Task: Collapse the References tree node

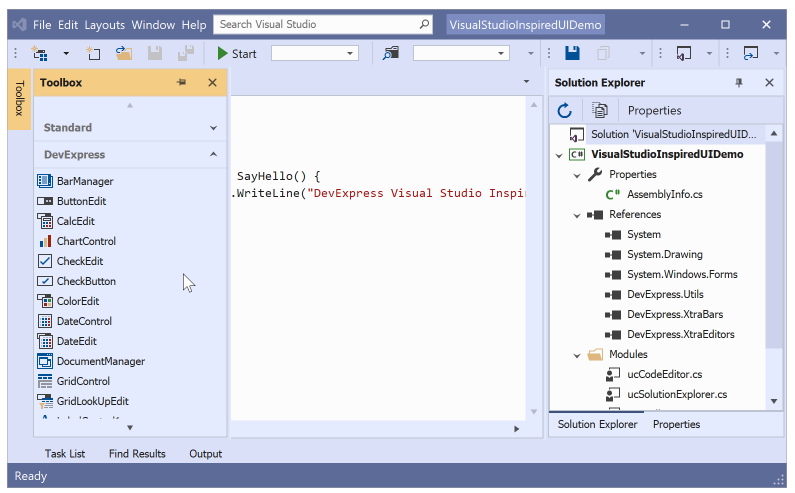Action: coord(577,215)
